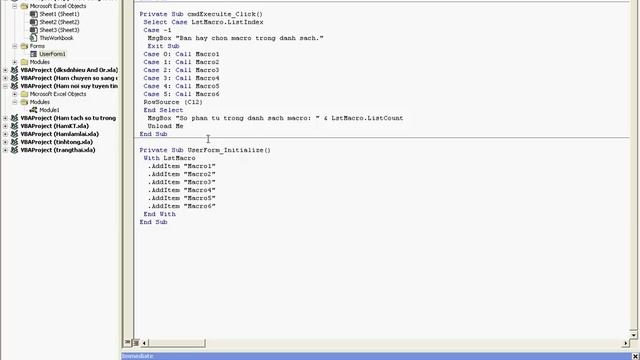
Task: Select the VBAProject (Hamlamlai.xla) project icon
Action: 15,134
